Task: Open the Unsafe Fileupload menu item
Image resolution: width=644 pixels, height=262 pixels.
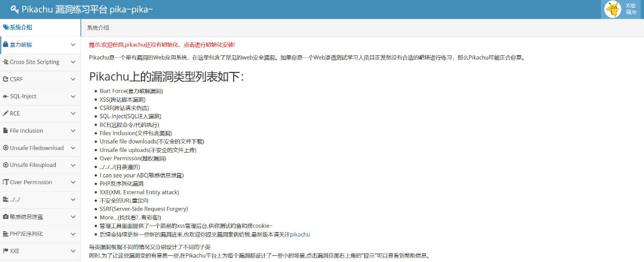Action: 40,165
